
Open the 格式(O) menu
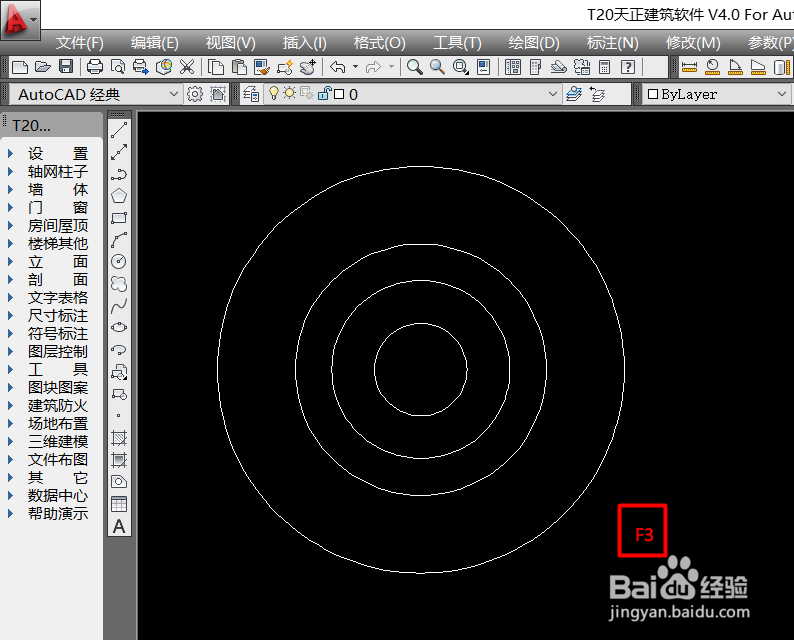click(379, 43)
